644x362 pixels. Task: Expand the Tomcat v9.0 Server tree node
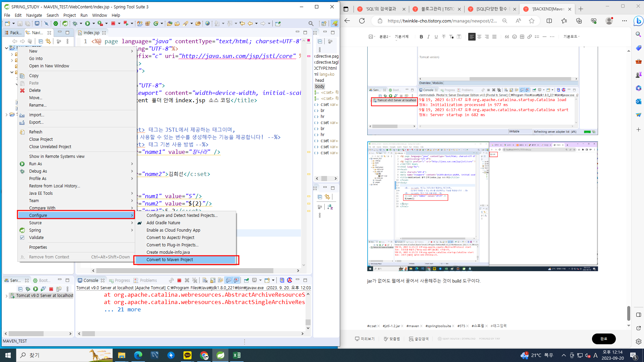6,296
